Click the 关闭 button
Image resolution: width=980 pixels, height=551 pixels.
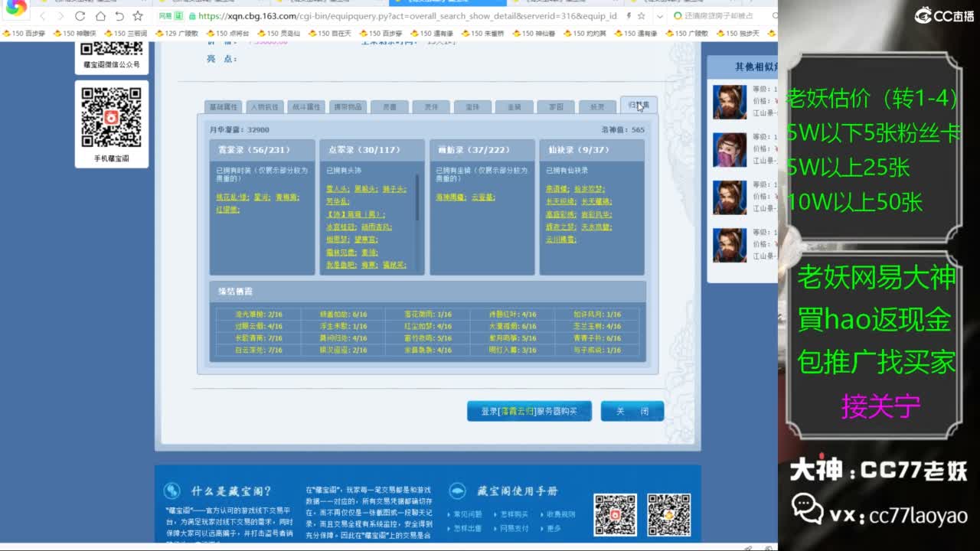[632, 411]
